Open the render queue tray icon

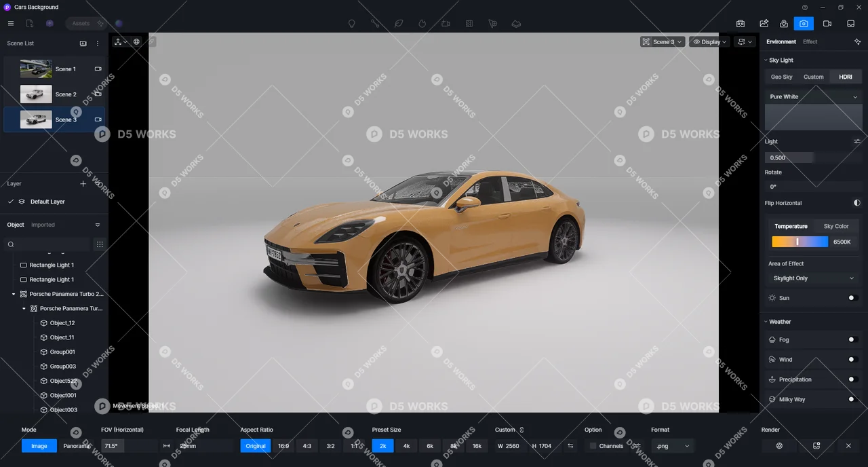[850, 23]
